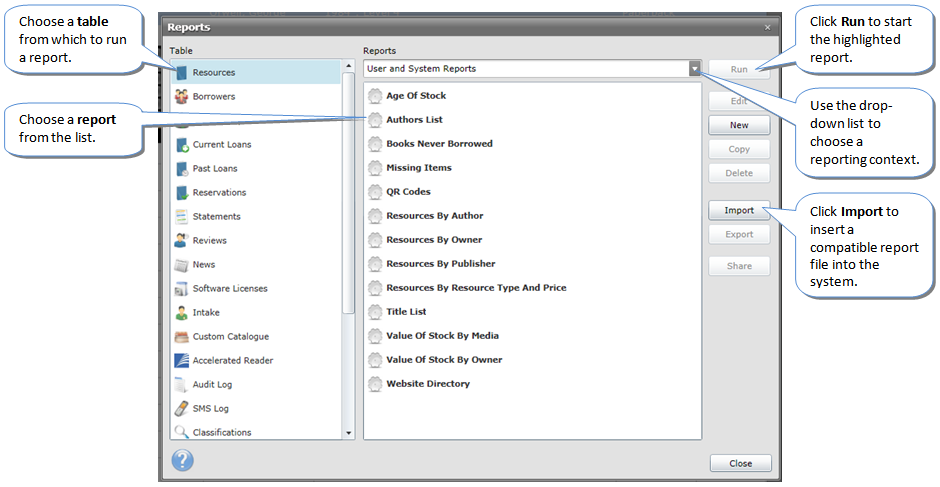Screen dimensions: 940x487
Task: Select the SMS Log phone icon
Action: tap(181, 408)
